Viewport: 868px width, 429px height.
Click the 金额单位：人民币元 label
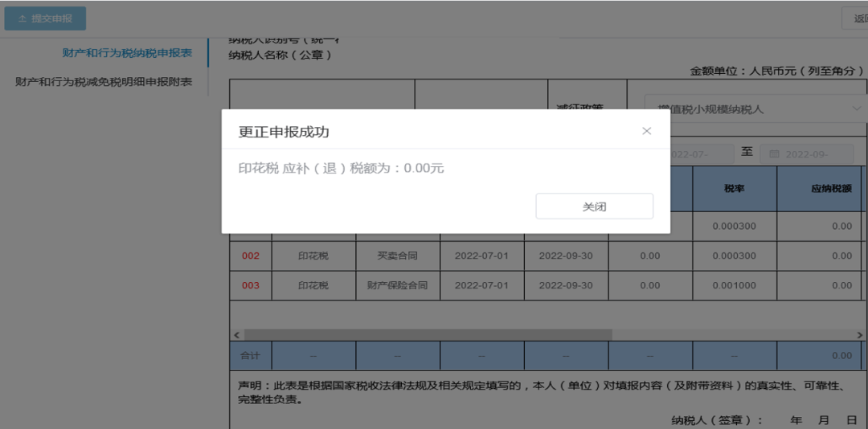pyautogui.click(x=776, y=71)
